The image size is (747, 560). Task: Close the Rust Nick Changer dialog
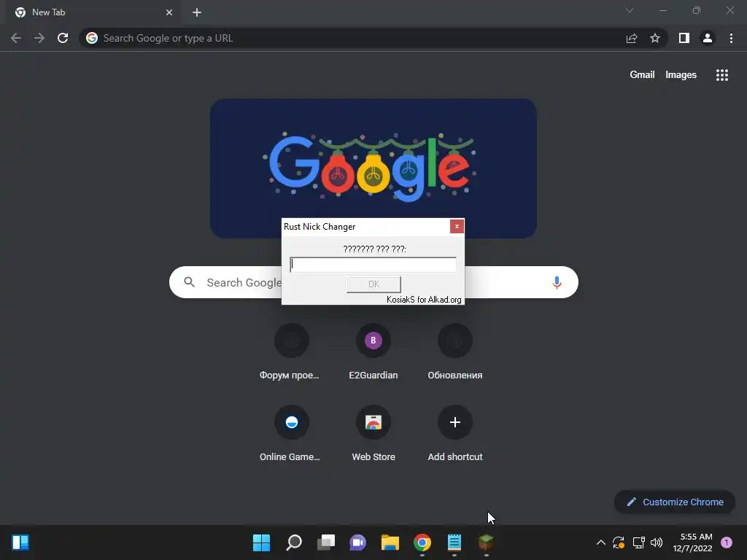[x=457, y=226]
